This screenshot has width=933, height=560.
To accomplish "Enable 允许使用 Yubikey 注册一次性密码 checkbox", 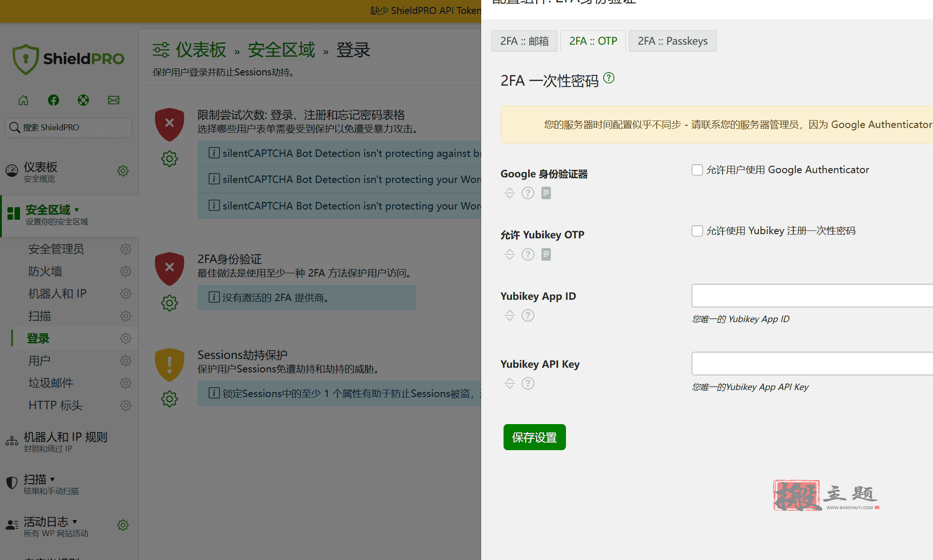I will [x=697, y=231].
